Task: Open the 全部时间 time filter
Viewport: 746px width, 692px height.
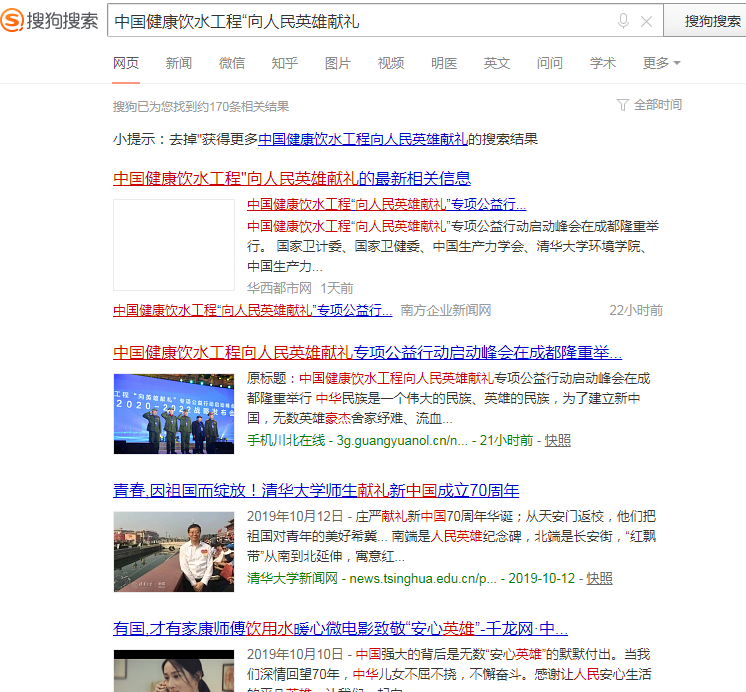Action: coord(650,105)
